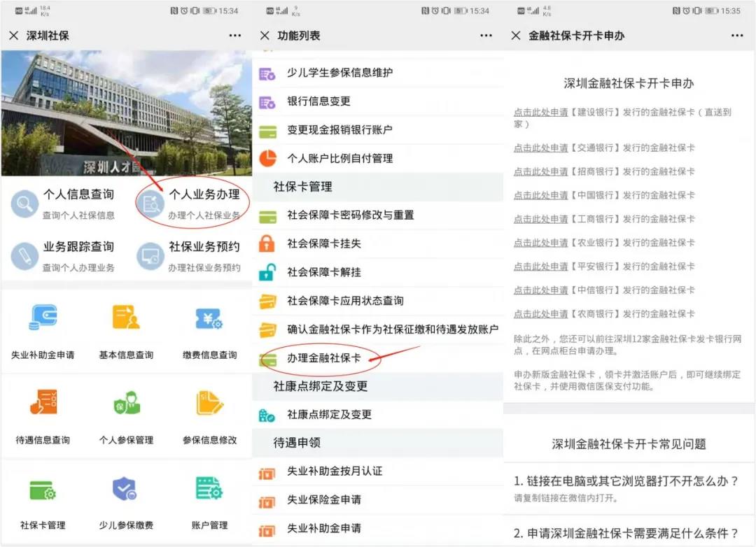Open more options on 金融社保卡开卡申办 page
Screen dimensions: 756x547
click(737, 36)
